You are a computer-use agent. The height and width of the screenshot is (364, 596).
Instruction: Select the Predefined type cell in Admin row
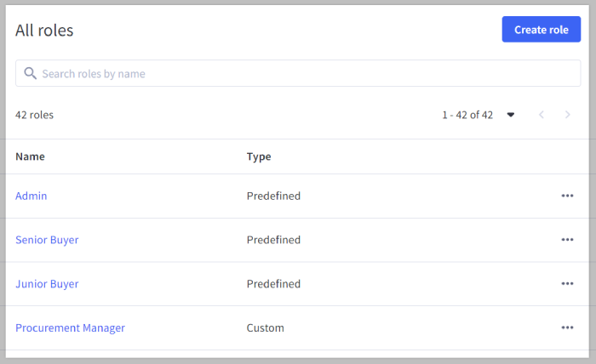click(273, 196)
